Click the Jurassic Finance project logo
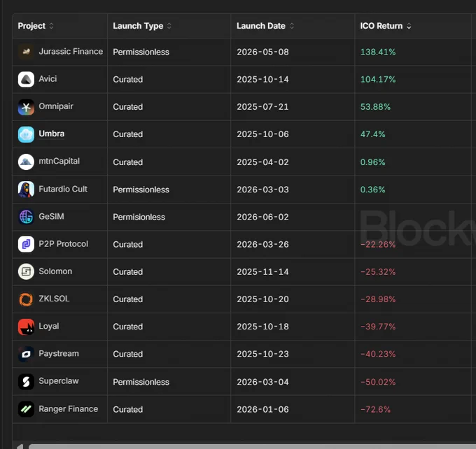476x449 pixels. coord(26,52)
